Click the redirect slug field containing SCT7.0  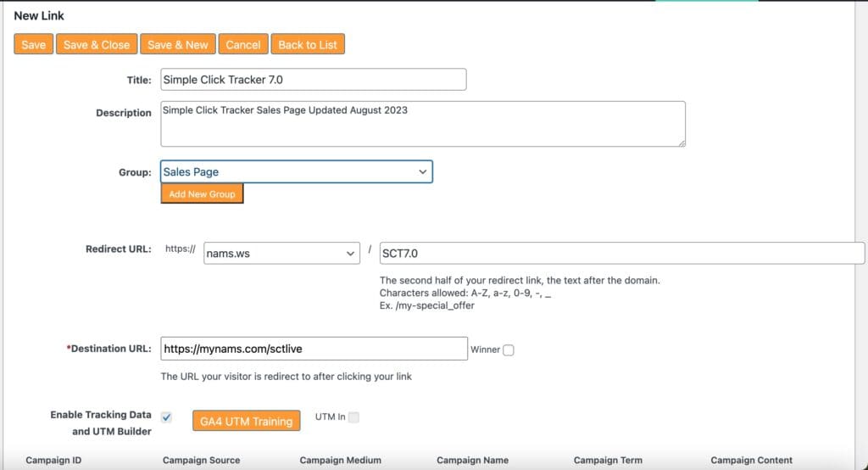tap(621, 254)
